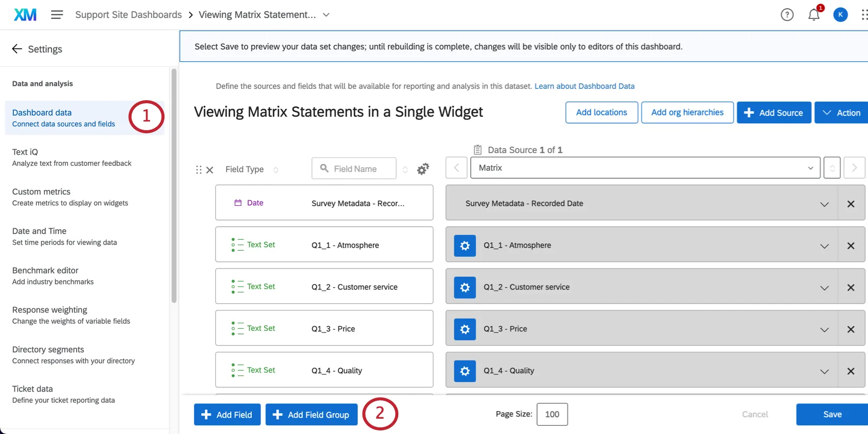Image resolution: width=868 pixels, height=434 pixels.
Task: Remove Q1_2 - Customer service source mapping
Action: click(x=851, y=287)
